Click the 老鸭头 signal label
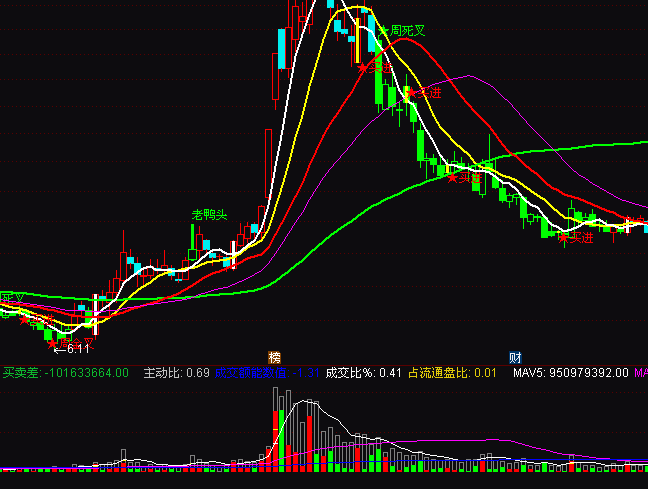 (210, 215)
